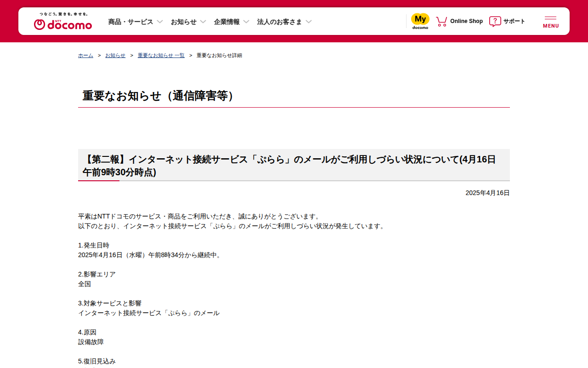Image resolution: width=588 pixels, height=368 pixels.
Task: Click the 2.影響エリア heading
Action: 97,274
